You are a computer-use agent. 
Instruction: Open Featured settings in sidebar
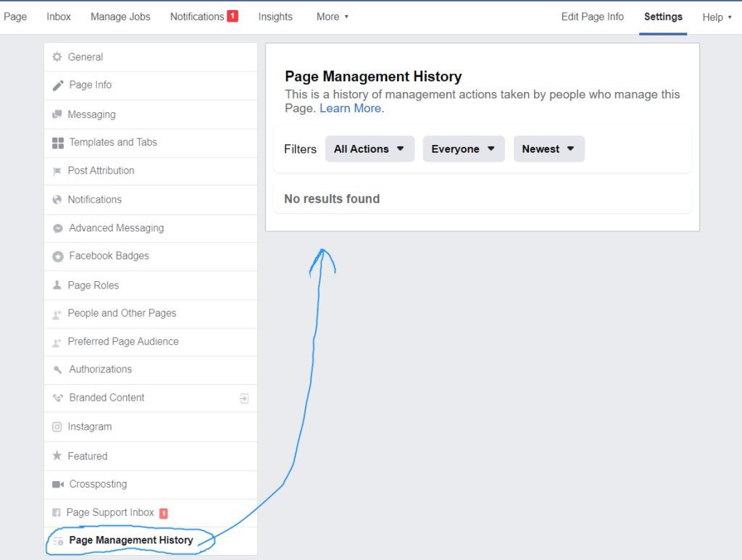coord(151,456)
